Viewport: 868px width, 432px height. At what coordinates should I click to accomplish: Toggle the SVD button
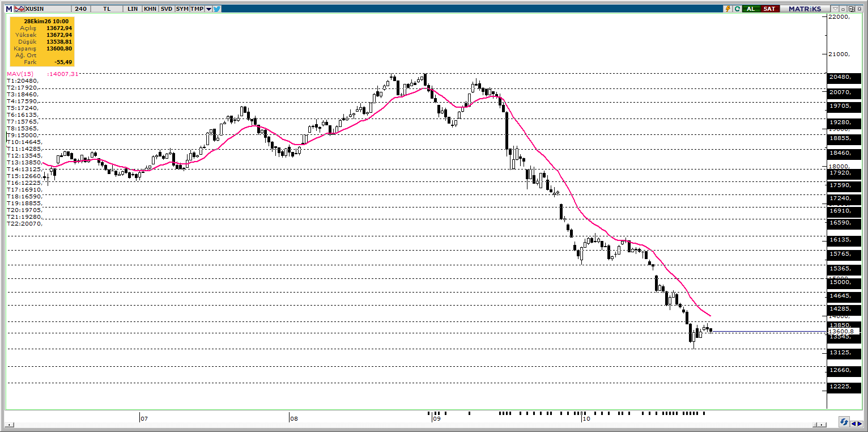click(167, 9)
